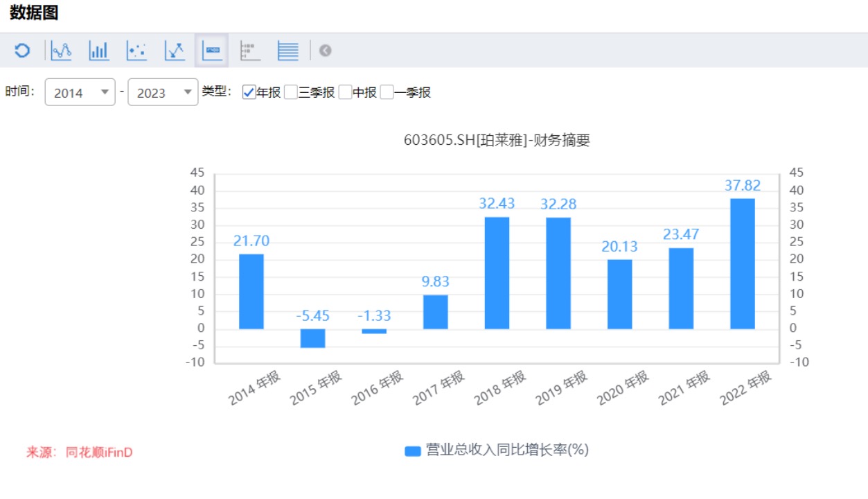Click the refresh/reset chart icon
Image resolution: width=868 pixels, height=499 pixels.
22,51
